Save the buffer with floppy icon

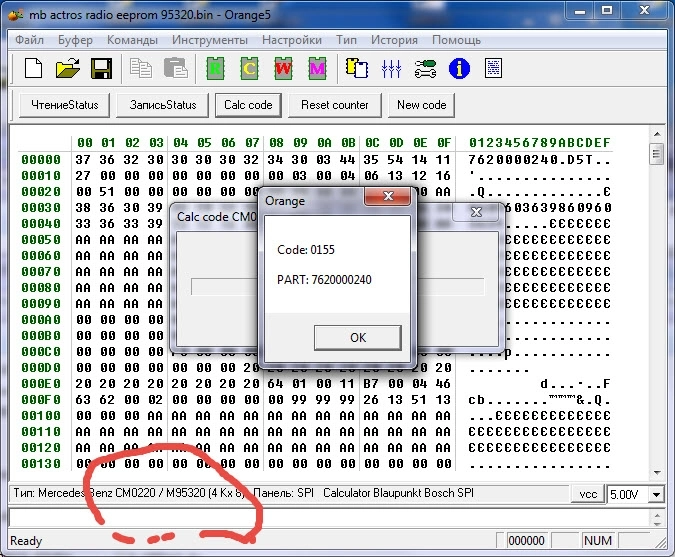[x=102, y=68]
